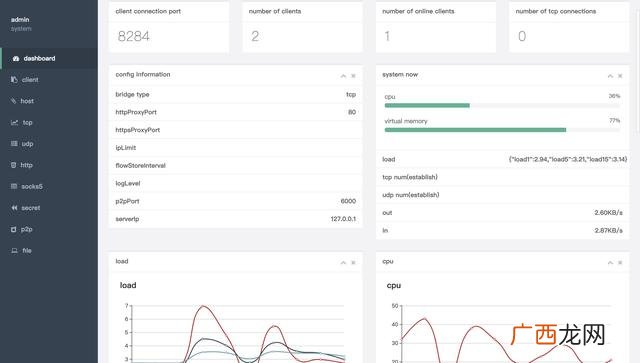The width and height of the screenshot is (640, 363).
Task: Close the system now panel
Action: pyautogui.click(x=620, y=76)
